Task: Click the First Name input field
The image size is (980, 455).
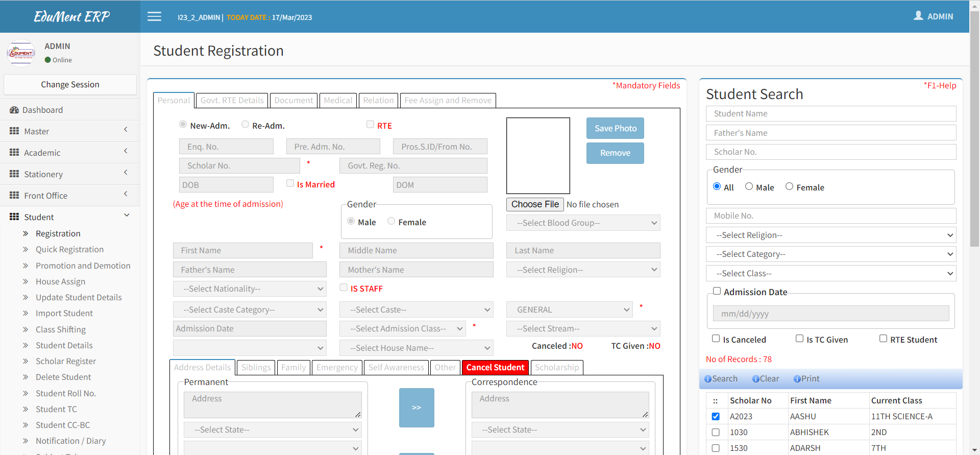Action: 243,251
